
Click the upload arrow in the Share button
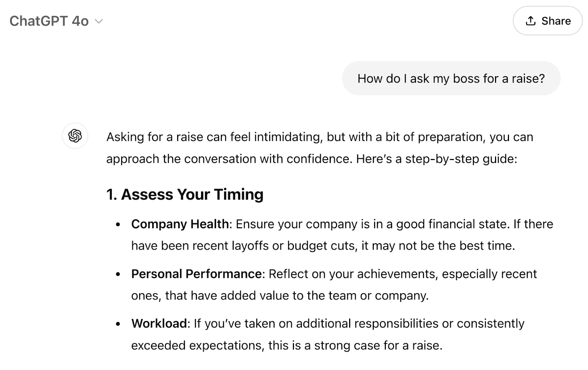530,21
